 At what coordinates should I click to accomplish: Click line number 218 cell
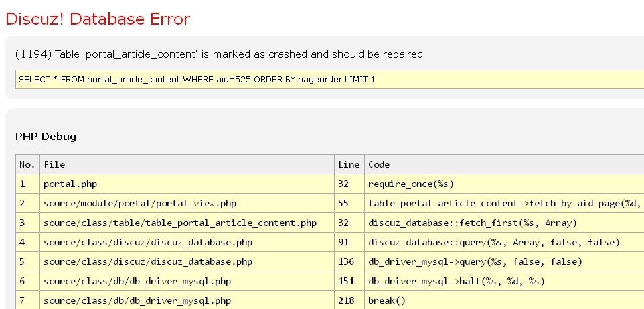349,300
